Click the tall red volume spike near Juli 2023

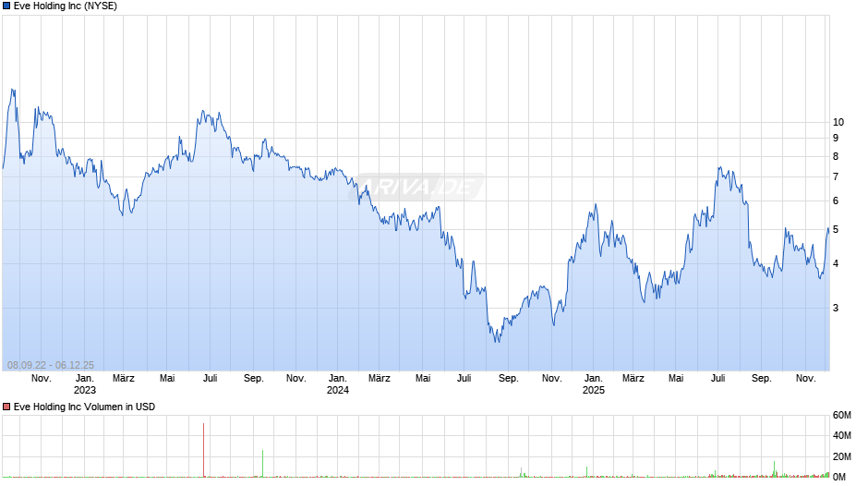coord(204,450)
